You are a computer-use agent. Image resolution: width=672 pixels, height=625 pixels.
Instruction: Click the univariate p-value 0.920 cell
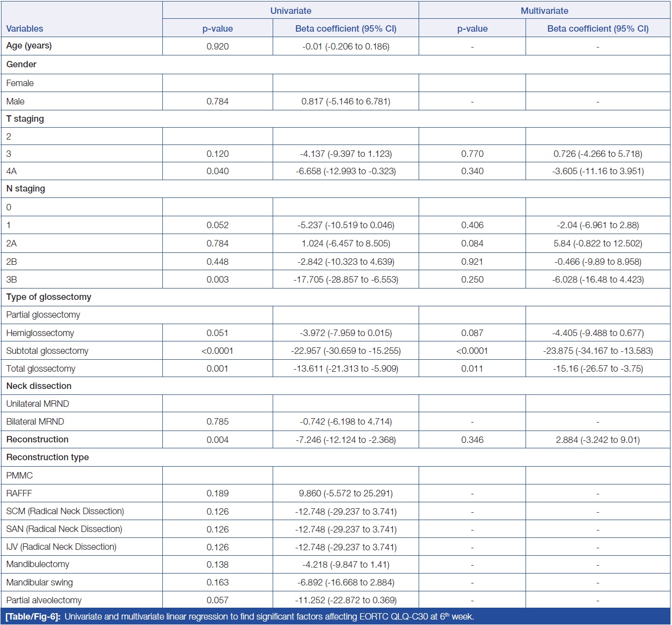pyautogui.click(x=217, y=47)
